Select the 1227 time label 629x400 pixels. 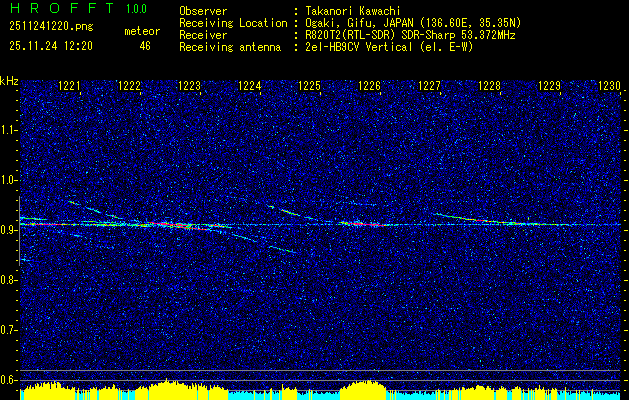[429, 86]
